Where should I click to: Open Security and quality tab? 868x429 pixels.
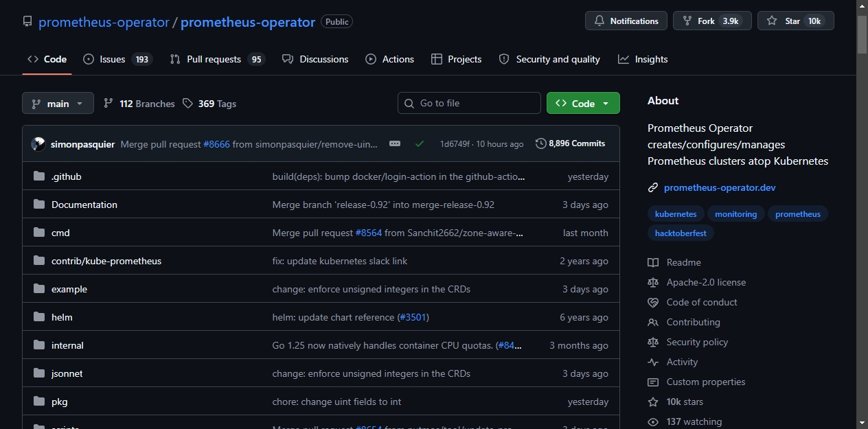point(549,59)
